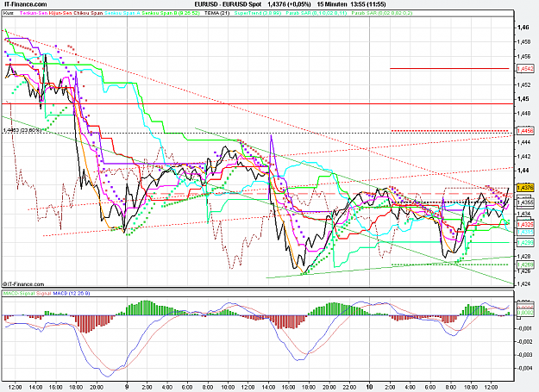Click the 13:55 (11:55) time display
539x392 pixels.
pyautogui.click(x=368, y=4)
